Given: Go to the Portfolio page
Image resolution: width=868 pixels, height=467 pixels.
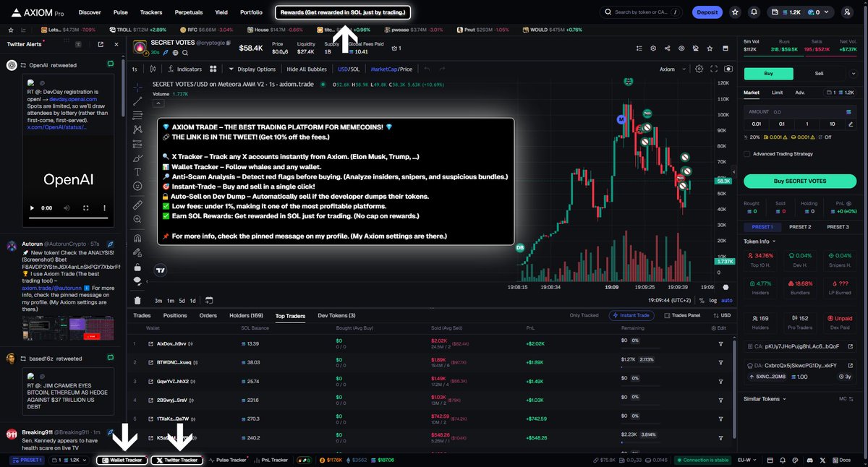Looking at the screenshot, I should click(251, 12).
